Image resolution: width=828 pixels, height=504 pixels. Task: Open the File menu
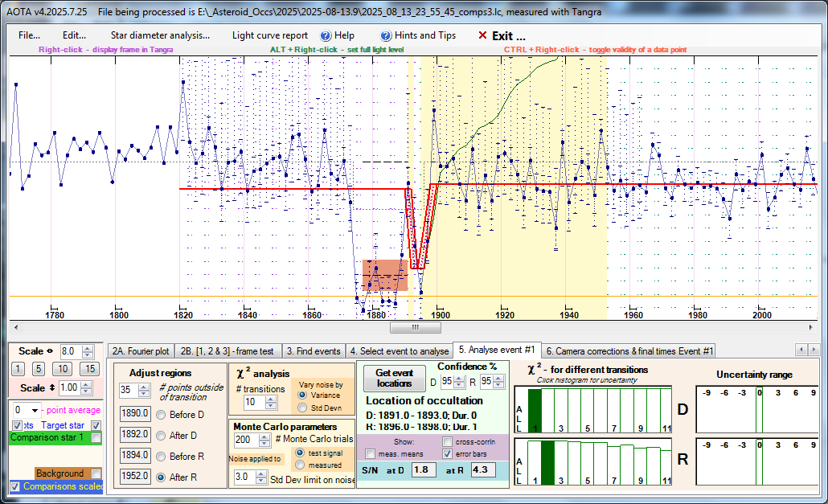pos(29,35)
